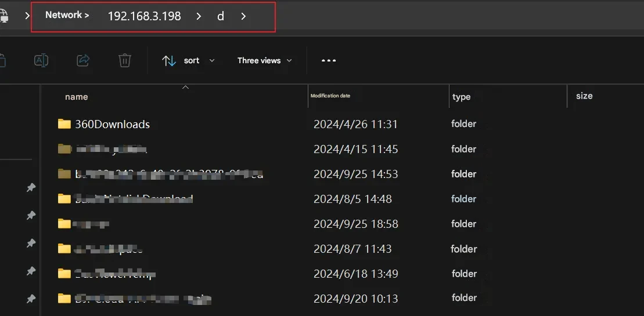Click 192.168.3.198 in the address bar

click(x=144, y=16)
